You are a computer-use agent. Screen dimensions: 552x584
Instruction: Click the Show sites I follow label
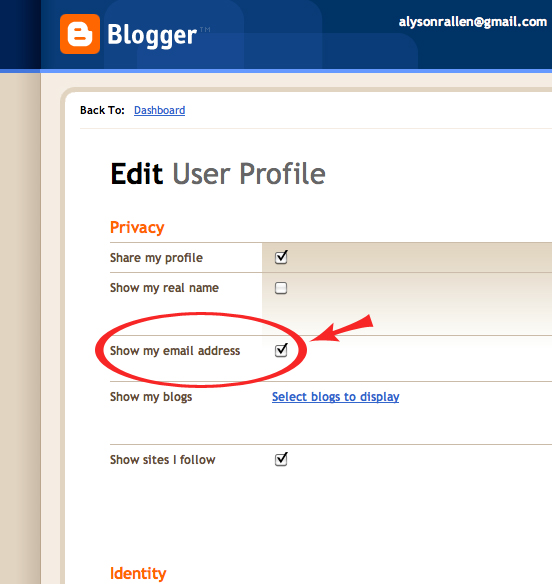[163, 460]
